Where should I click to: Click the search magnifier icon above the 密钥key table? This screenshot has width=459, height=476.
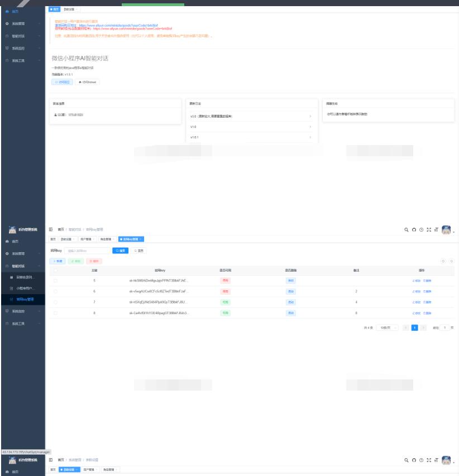pos(407,229)
